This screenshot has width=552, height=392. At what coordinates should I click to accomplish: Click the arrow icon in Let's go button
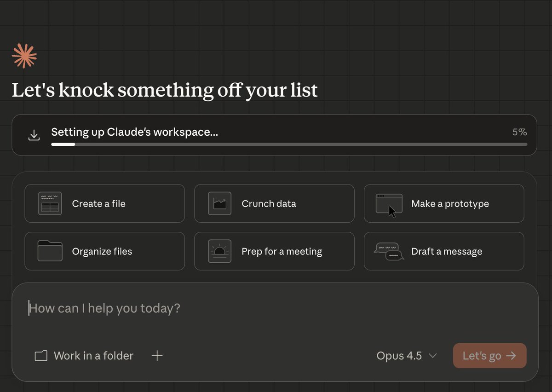coord(511,356)
